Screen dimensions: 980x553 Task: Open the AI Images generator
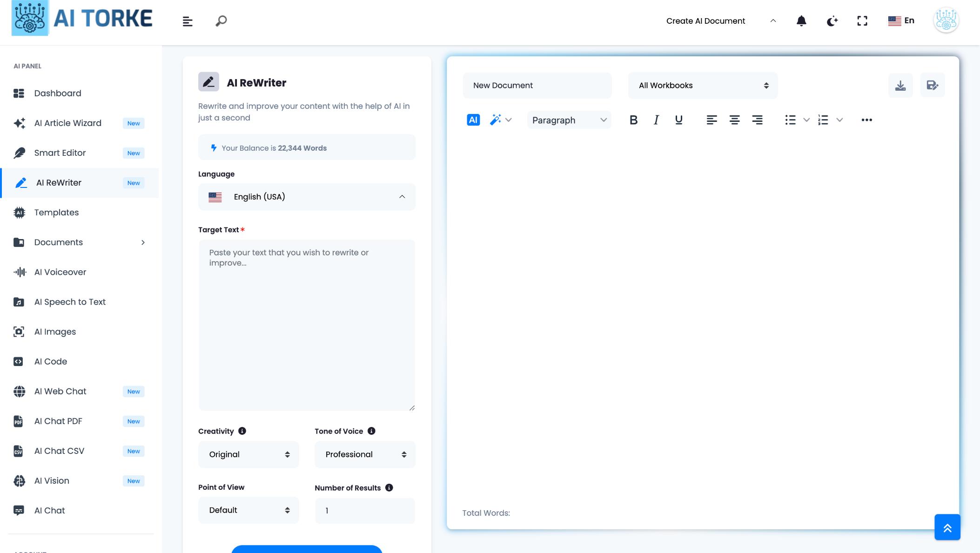(x=54, y=331)
